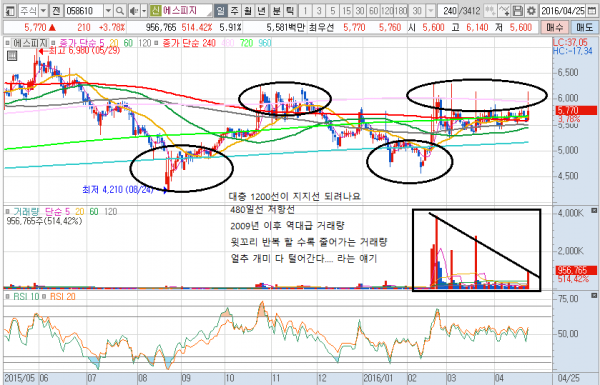Click the green 신 badge icon
The width and height of the screenshot is (600, 385).
(x=155, y=11)
